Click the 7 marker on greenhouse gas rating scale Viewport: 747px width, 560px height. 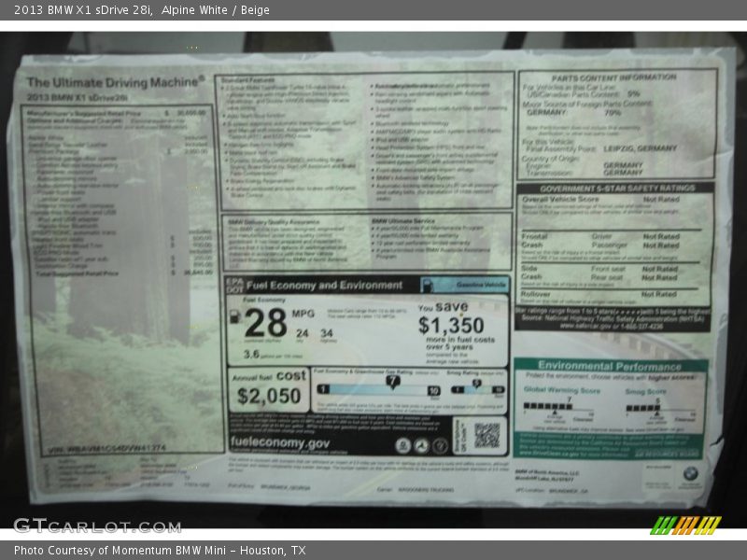[392, 382]
